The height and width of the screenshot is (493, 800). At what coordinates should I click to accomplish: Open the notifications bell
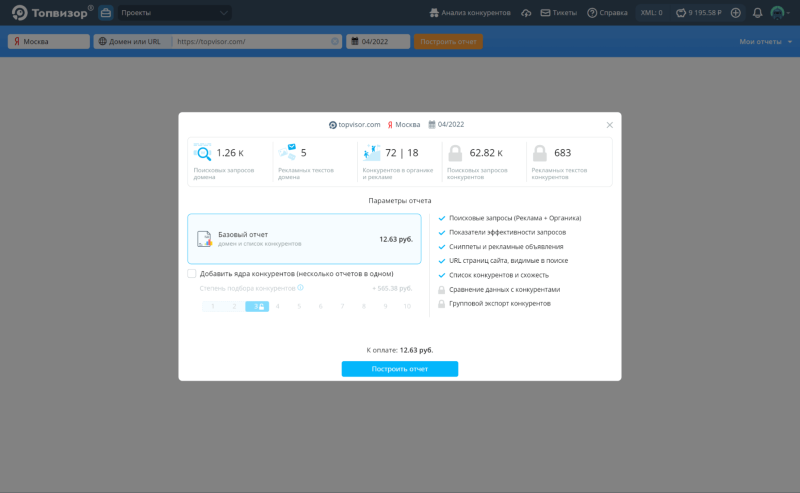757,13
